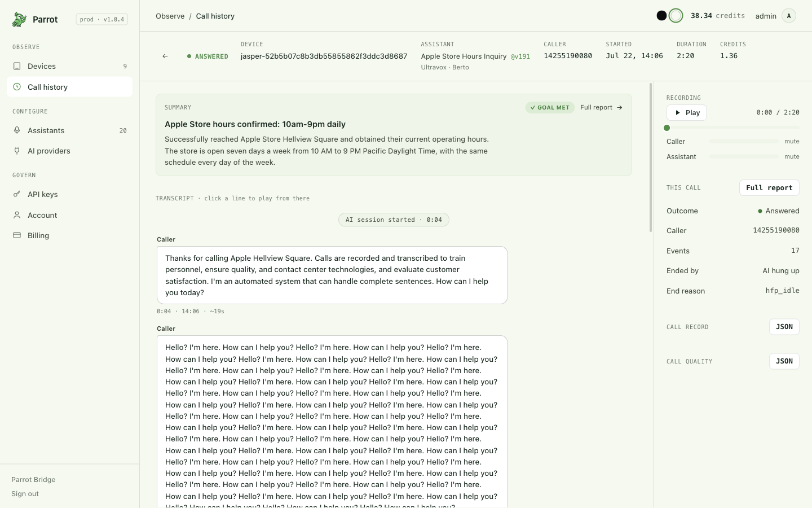Open Assistants in the sidebar
Screen dimensions: 812x508
tap(70, 130)
